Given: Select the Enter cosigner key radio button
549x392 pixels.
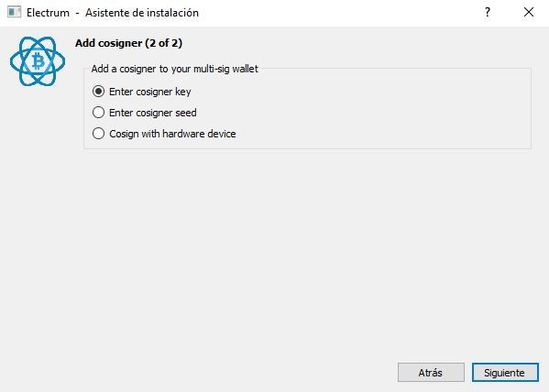Looking at the screenshot, I should [x=98, y=92].
